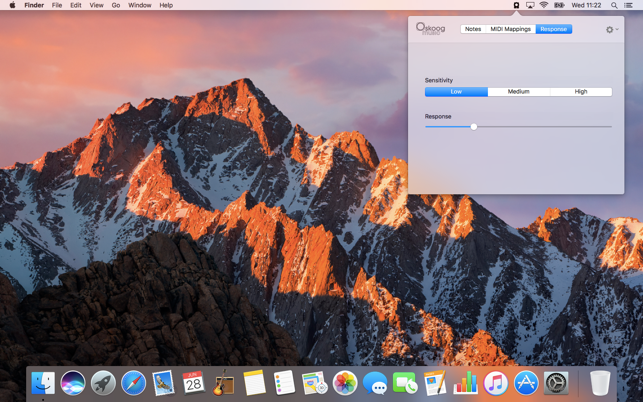
Task: Set Sensitivity to High
Action: [581, 91]
